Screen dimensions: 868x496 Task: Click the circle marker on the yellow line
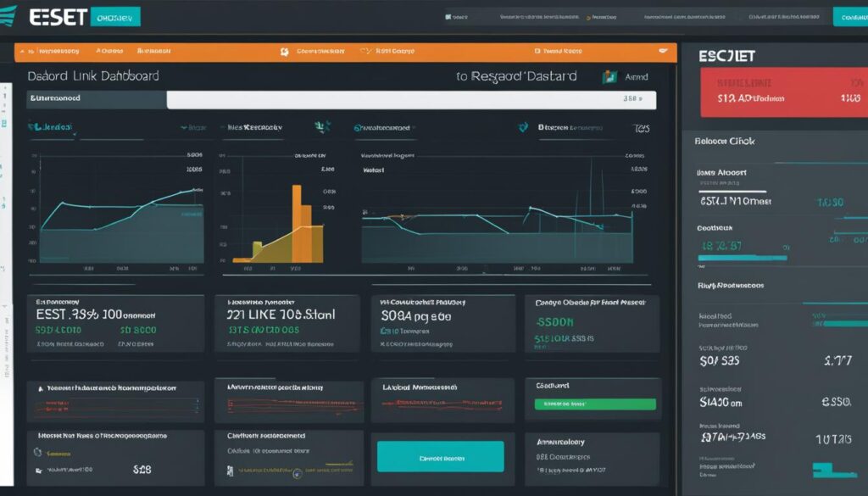(x=298, y=473)
